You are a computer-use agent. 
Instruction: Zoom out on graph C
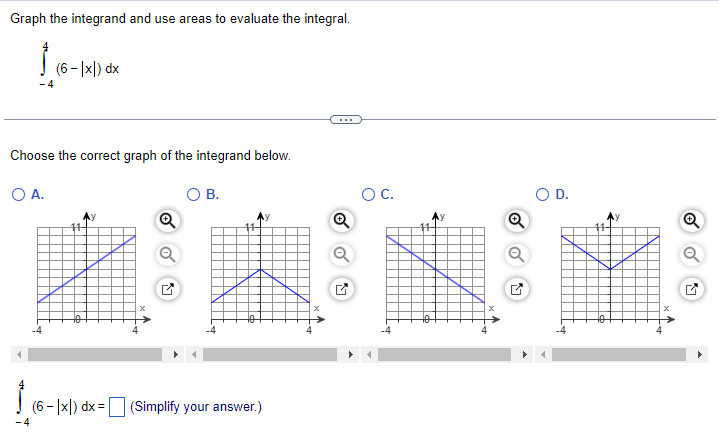pyautogui.click(x=517, y=254)
